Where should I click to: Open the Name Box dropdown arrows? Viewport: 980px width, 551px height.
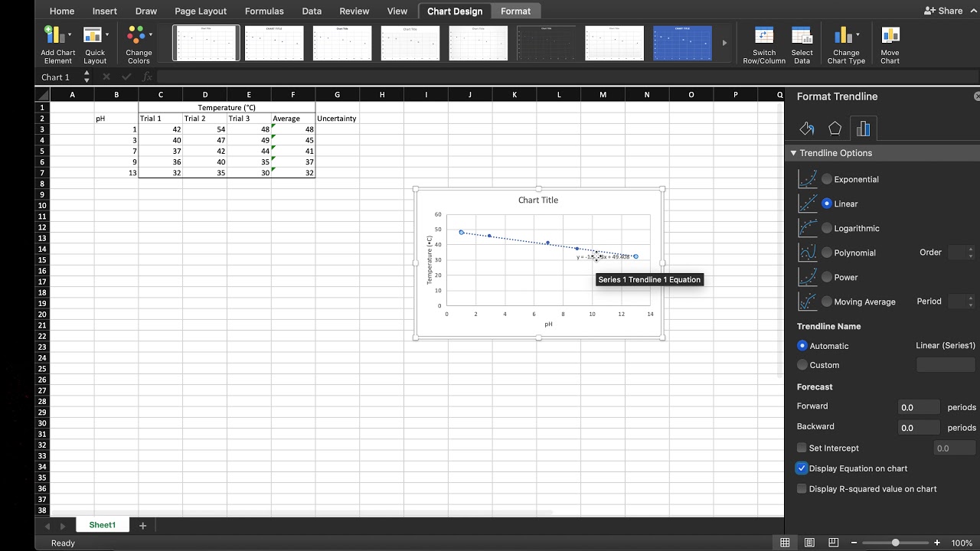click(87, 77)
